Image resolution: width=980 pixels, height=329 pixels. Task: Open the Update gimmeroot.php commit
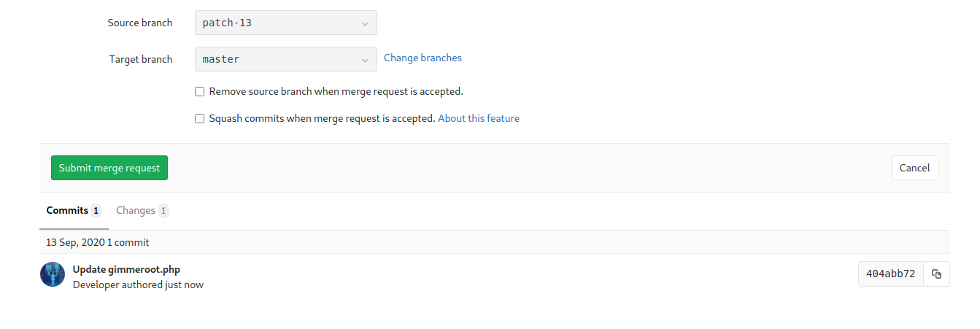[x=126, y=269]
